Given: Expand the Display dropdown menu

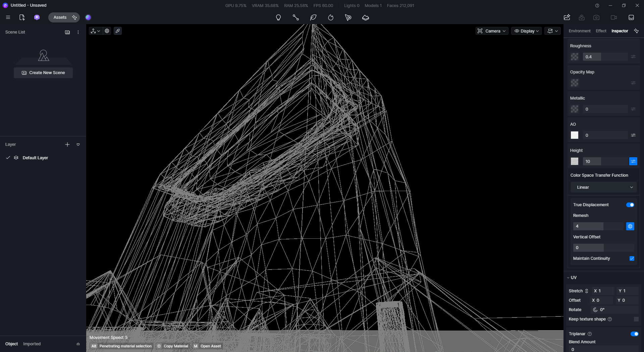Looking at the screenshot, I should (x=526, y=31).
